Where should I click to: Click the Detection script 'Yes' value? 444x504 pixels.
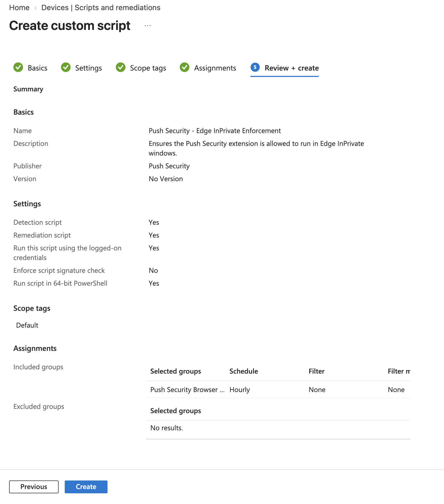pyautogui.click(x=154, y=222)
